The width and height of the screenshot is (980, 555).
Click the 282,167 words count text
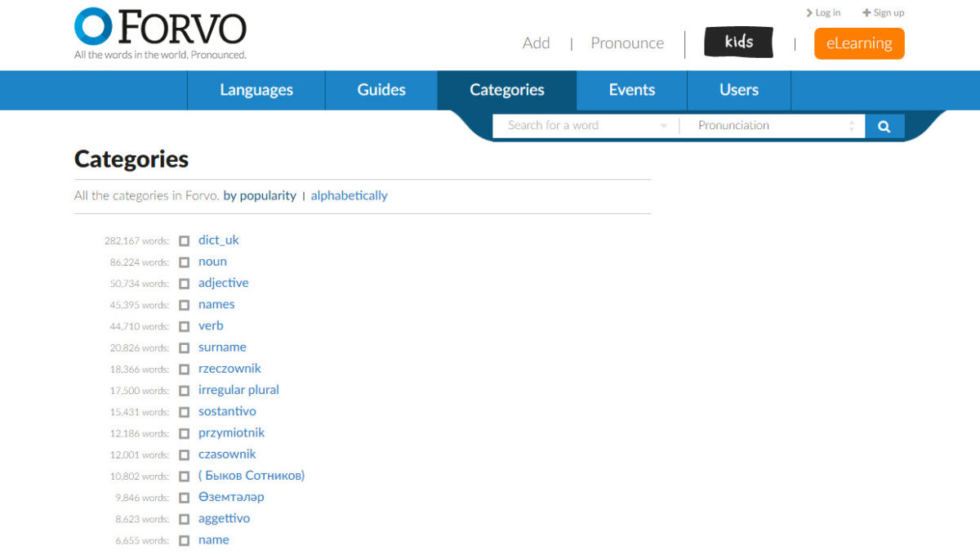pos(137,241)
